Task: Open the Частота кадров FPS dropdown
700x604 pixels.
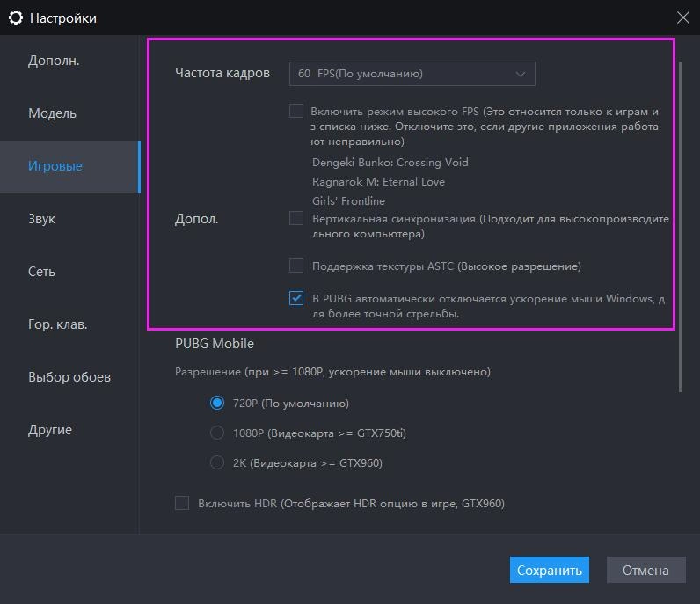Action: coord(412,74)
